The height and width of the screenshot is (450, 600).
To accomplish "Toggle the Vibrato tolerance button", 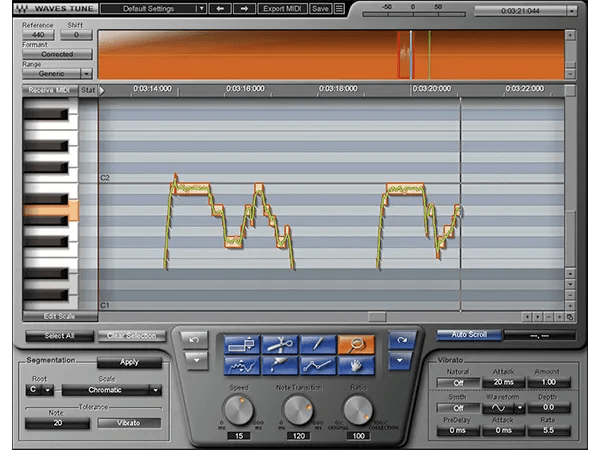I will pyautogui.click(x=129, y=423).
